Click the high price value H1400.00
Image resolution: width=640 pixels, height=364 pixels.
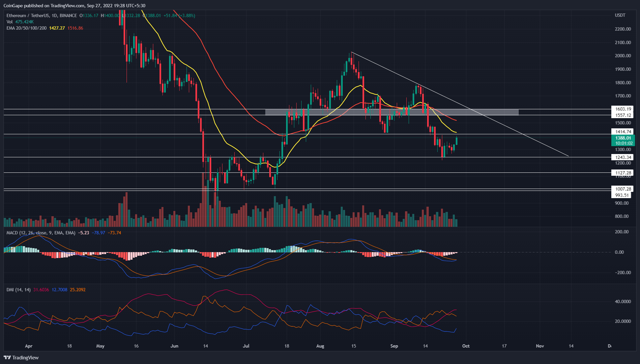coord(110,15)
